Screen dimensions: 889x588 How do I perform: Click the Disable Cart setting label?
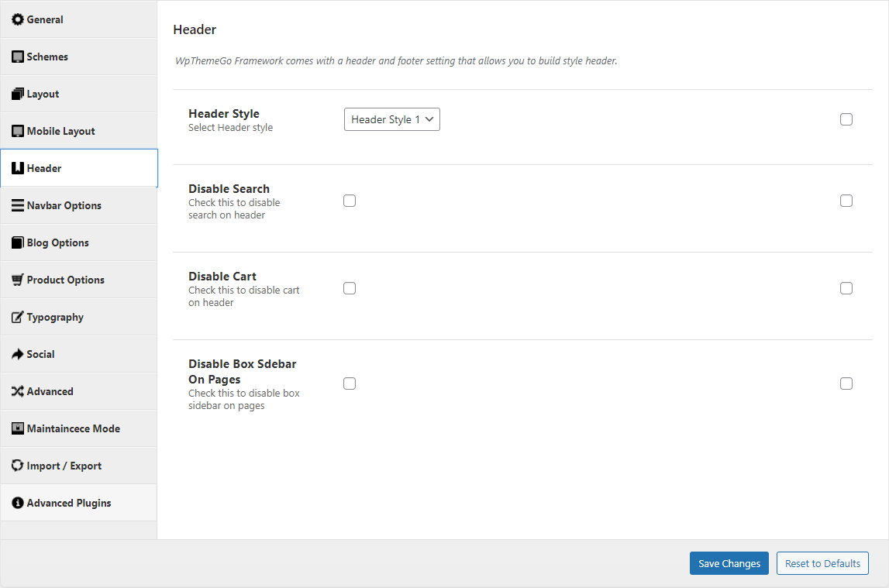[222, 277]
